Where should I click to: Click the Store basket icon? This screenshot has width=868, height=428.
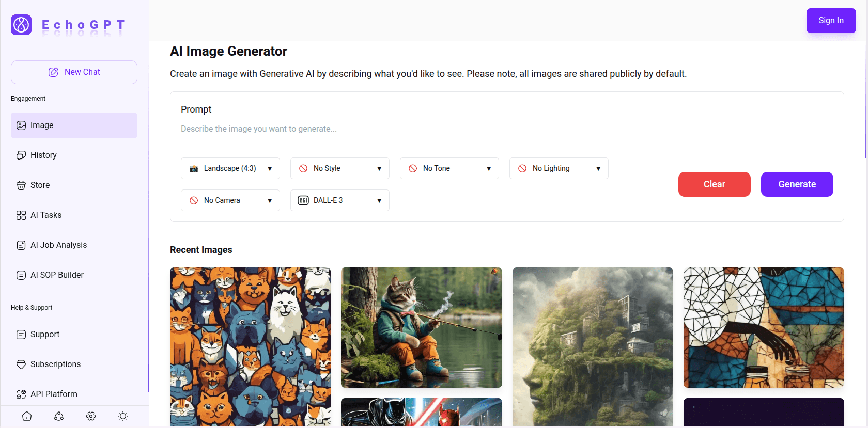coord(21,185)
